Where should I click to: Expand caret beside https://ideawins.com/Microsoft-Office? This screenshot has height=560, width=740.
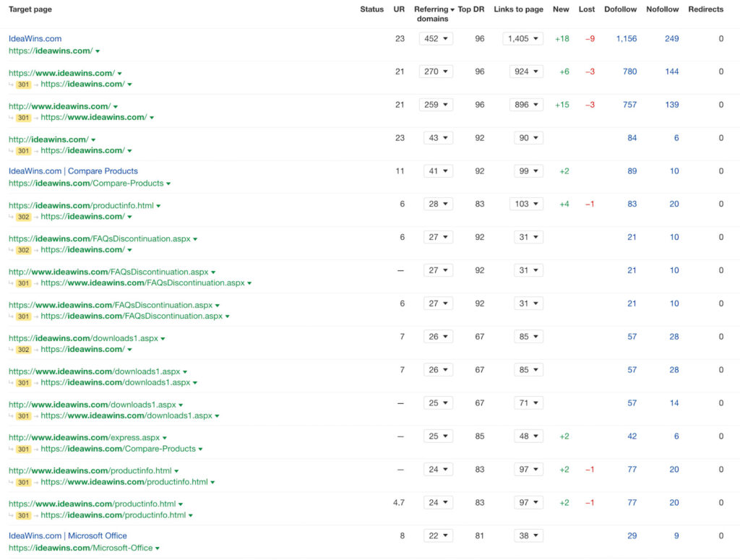[158, 548]
